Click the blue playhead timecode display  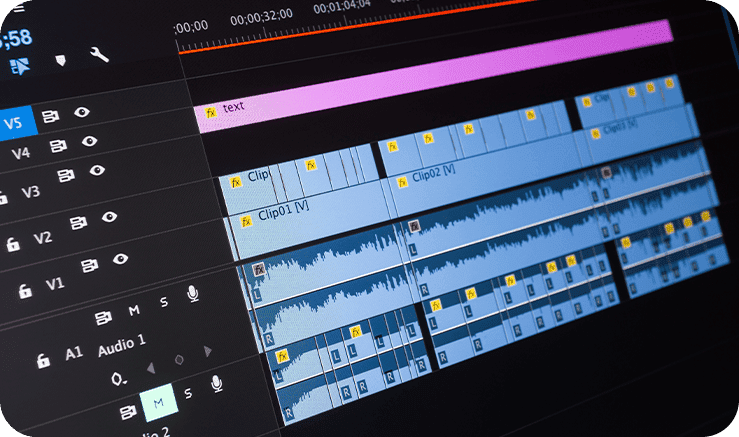[x=14, y=38]
